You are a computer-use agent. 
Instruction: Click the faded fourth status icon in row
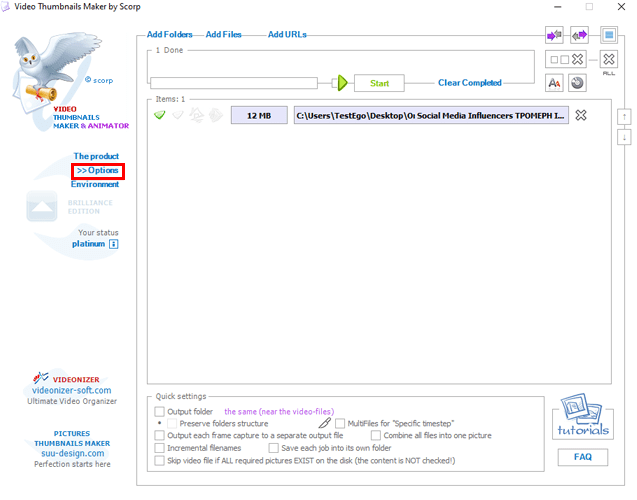[x=216, y=115]
